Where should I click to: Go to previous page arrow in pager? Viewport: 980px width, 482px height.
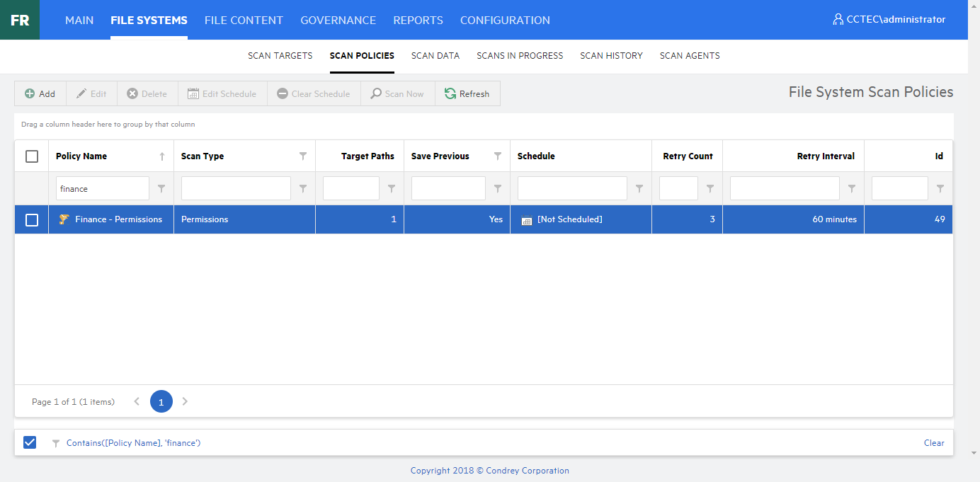[x=137, y=401]
